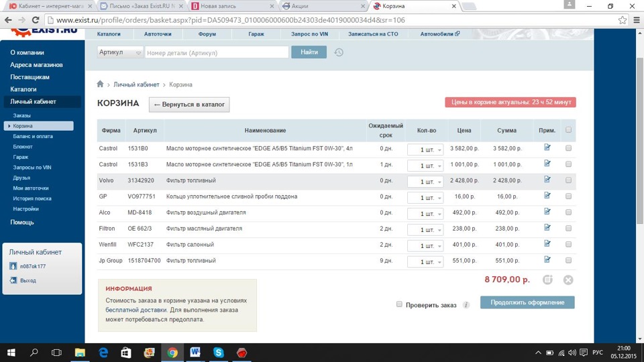
Task: Open Записаться на СТО menu item
Action: pos(373,34)
